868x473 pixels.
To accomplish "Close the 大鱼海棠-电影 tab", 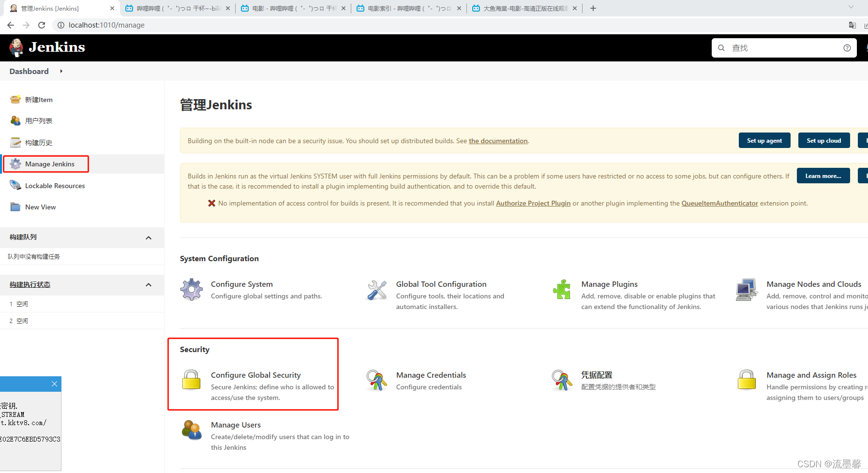I will click(x=575, y=8).
